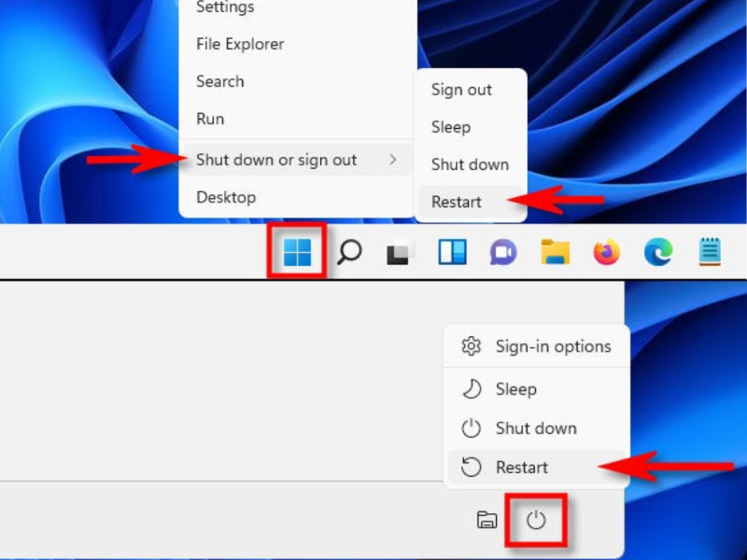Open Run from the context menu
The image size is (747, 560).
tap(210, 119)
